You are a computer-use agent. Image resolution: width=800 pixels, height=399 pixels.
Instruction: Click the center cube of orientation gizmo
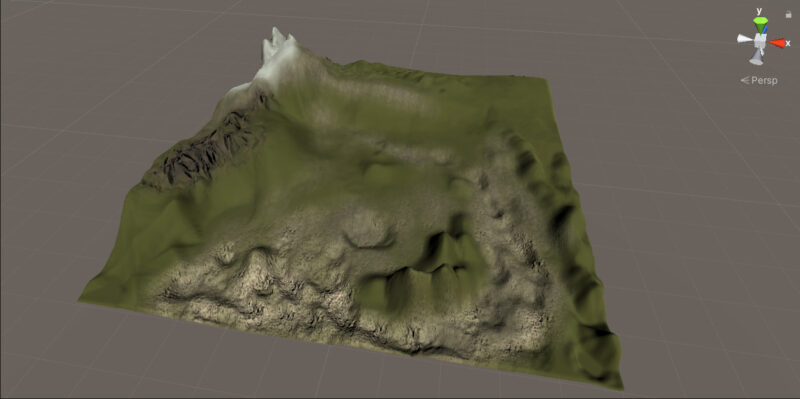(x=760, y=40)
